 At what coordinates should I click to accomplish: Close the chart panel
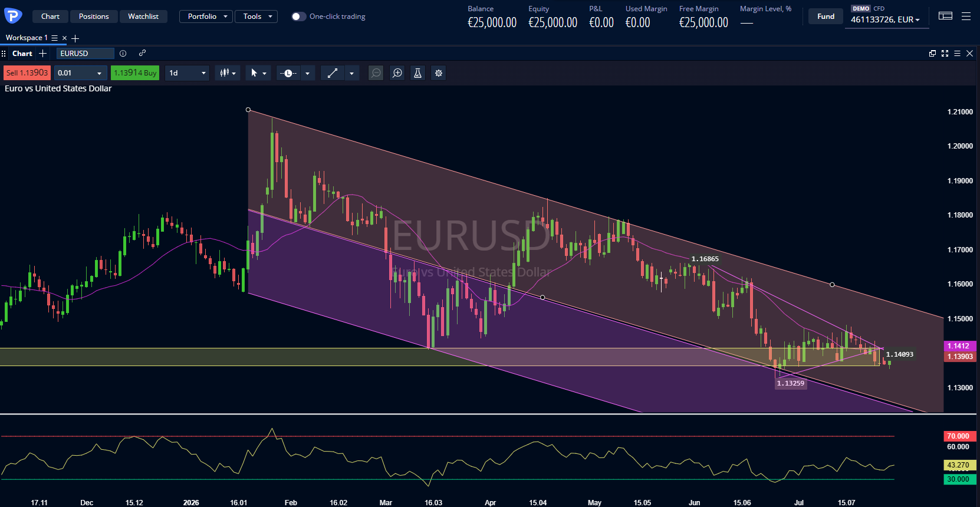969,53
